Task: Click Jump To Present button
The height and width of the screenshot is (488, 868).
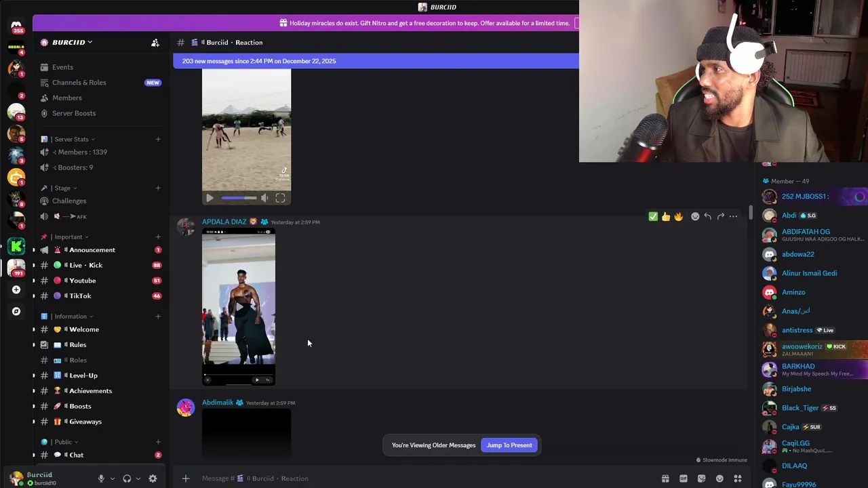Action: coord(509,445)
